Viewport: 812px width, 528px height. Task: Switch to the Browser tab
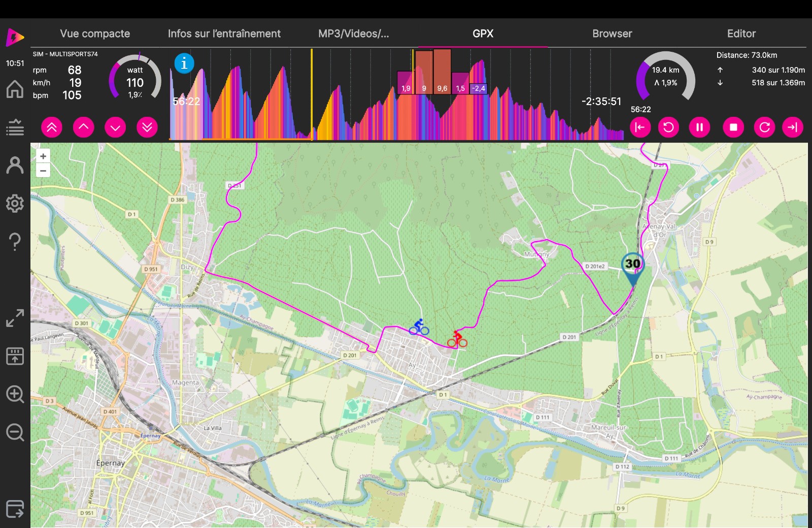612,34
